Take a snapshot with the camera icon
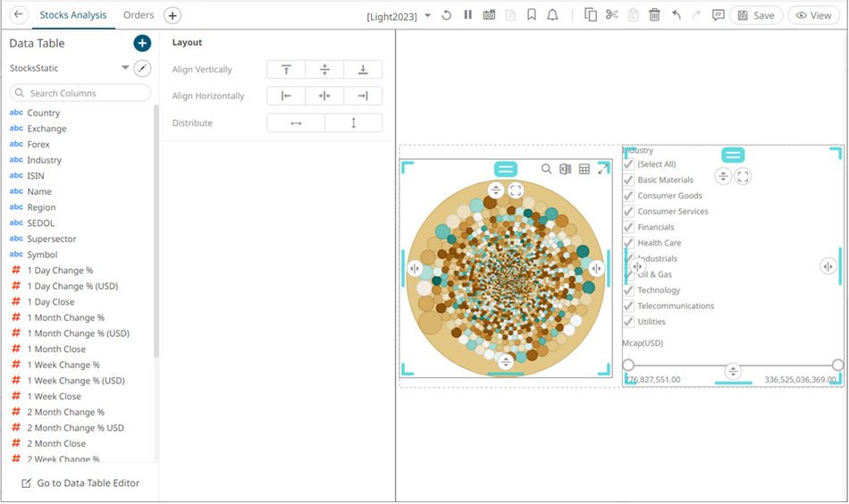 [489, 15]
